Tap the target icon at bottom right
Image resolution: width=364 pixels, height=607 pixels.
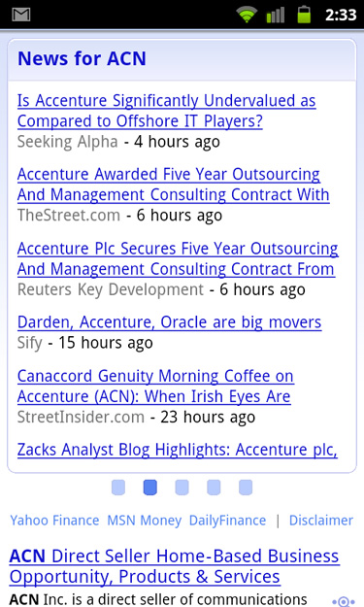coord(343,601)
